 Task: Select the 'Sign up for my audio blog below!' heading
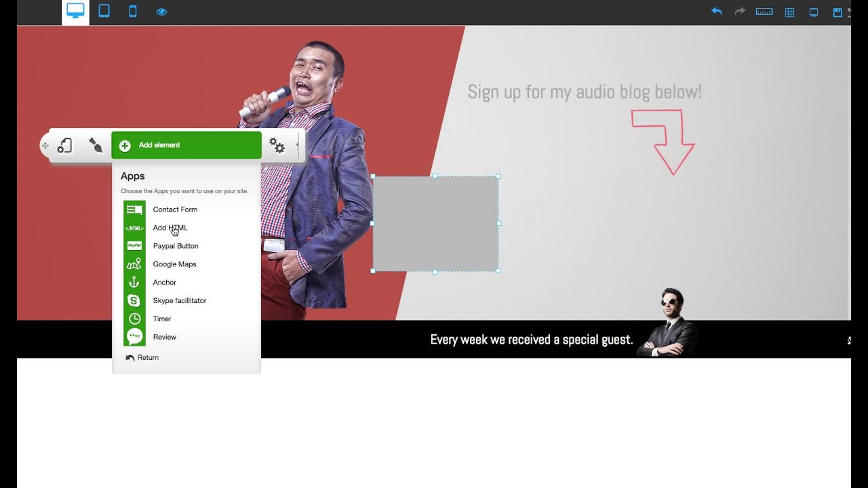coord(585,92)
